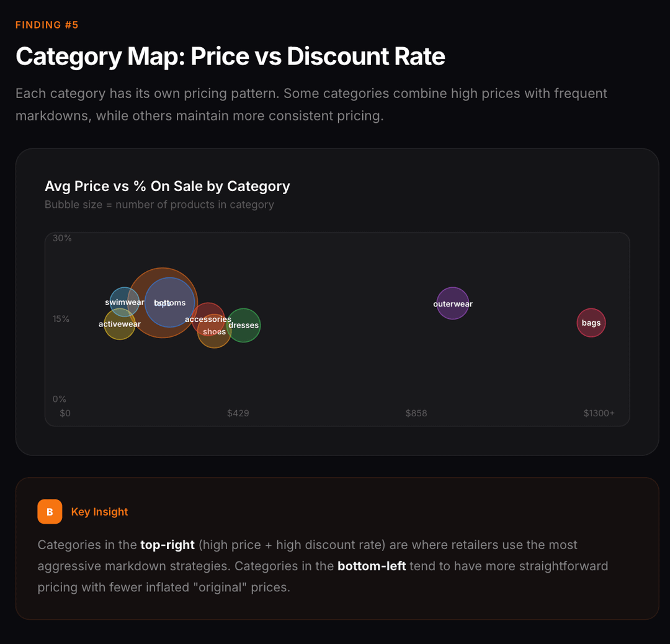
Task: Click the 'Avg Price vs % On Sale' chart title
Action: click(x=167, y=186)
